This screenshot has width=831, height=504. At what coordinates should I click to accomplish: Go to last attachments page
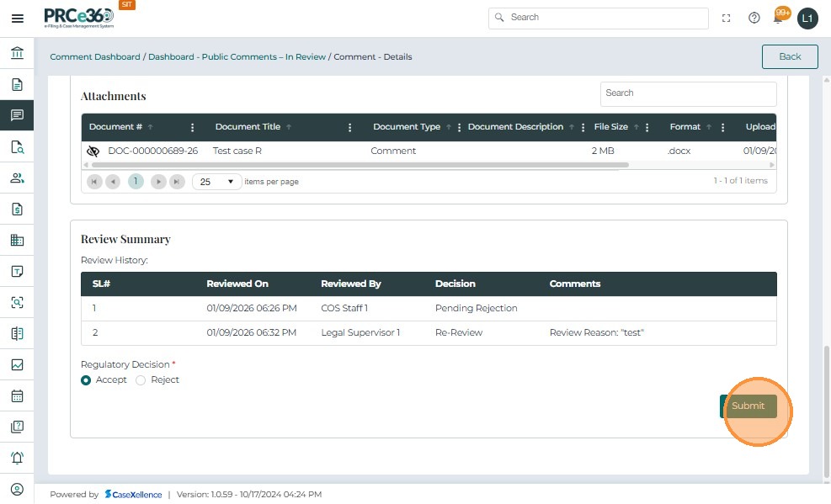(x=177, y=182)
